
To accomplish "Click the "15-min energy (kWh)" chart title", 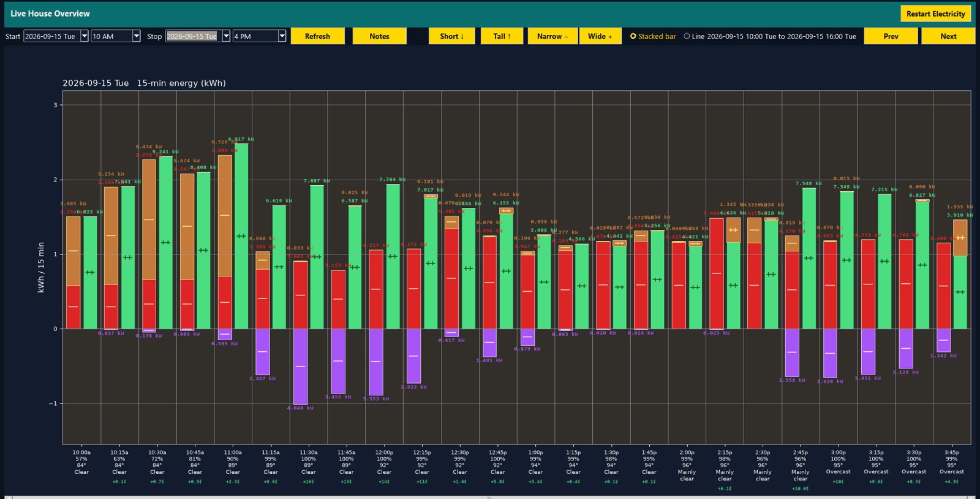I will click(181, 83).
